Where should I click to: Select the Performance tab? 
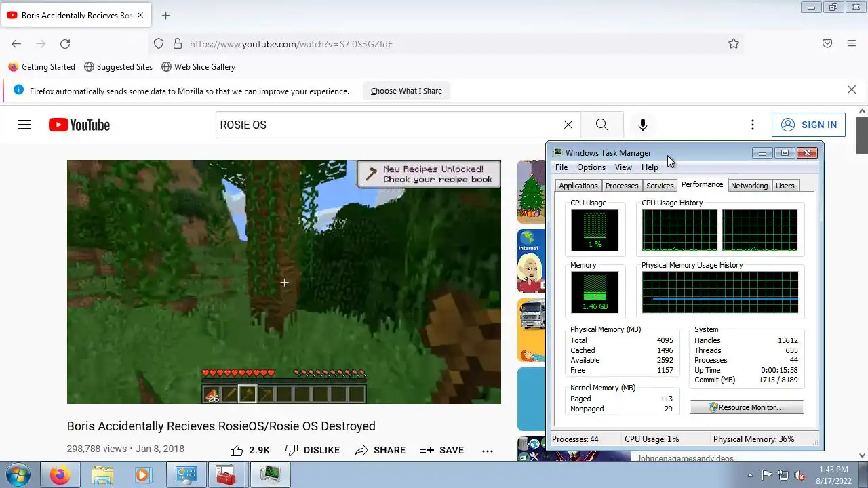[x=702, y=184]
